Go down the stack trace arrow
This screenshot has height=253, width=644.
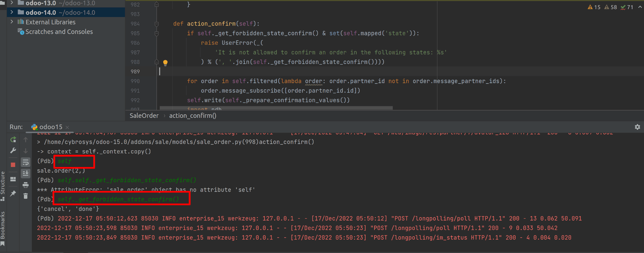25,151
